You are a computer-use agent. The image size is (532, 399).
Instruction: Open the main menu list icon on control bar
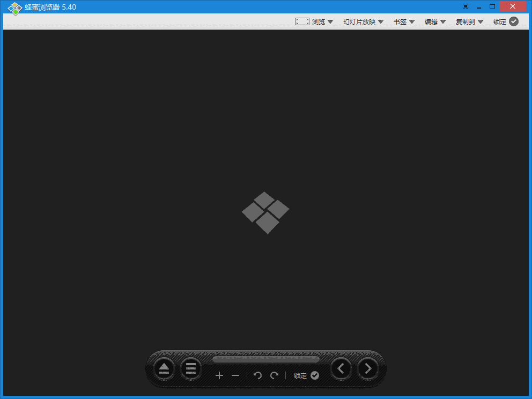point(191,368)
